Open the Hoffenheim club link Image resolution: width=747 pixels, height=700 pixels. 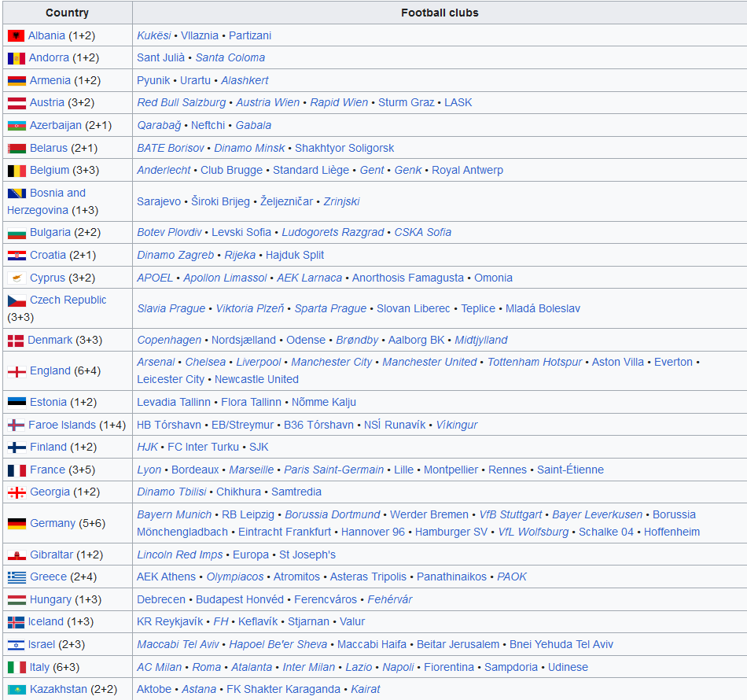click(x=672, y=532)
